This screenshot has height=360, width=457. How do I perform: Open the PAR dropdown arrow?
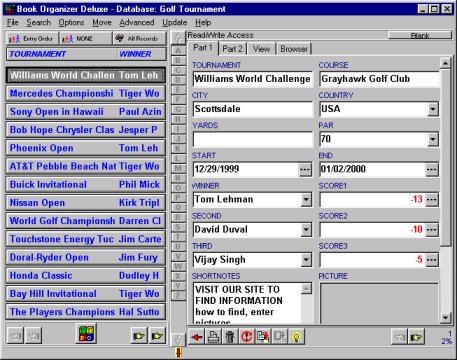click(433, 139)
